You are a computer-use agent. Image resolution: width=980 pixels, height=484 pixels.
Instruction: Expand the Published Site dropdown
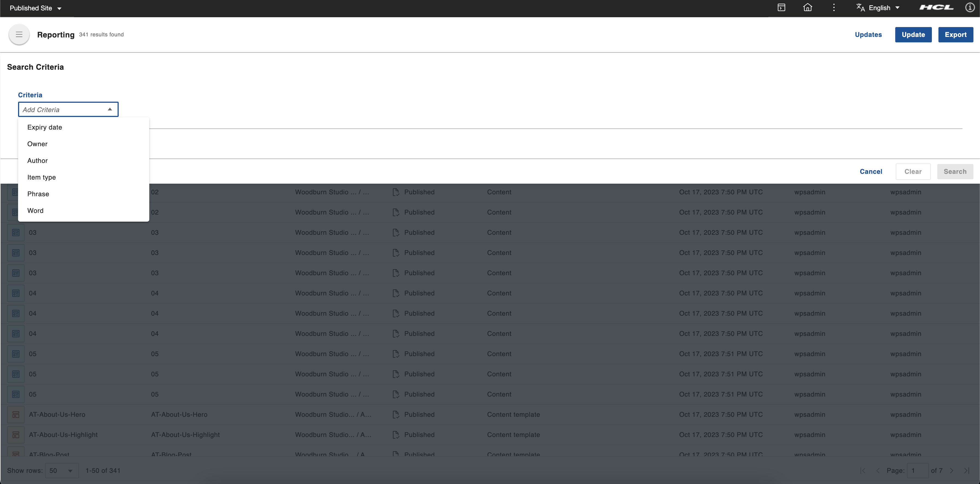[35, 8]
